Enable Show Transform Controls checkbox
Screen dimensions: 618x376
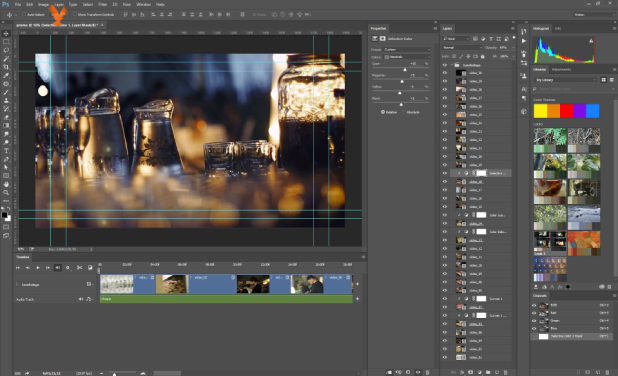74,15
